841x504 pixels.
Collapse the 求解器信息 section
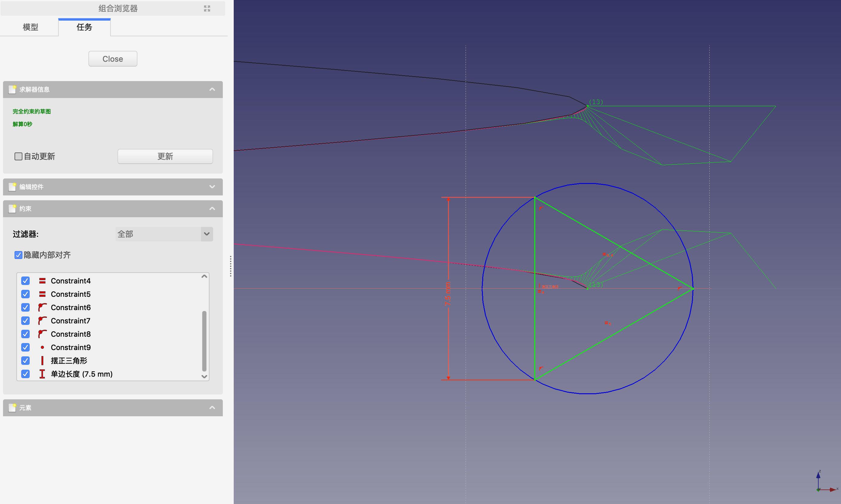[212, 89]
